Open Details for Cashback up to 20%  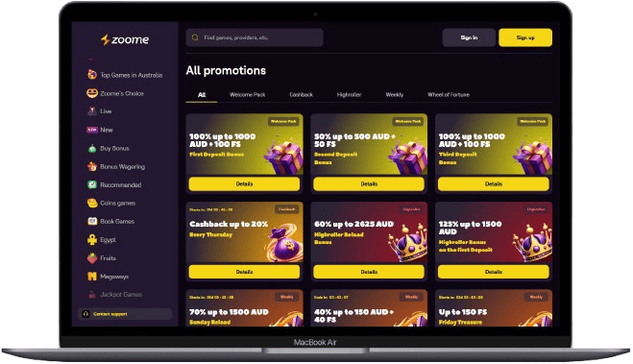click(x=244, y=272)
